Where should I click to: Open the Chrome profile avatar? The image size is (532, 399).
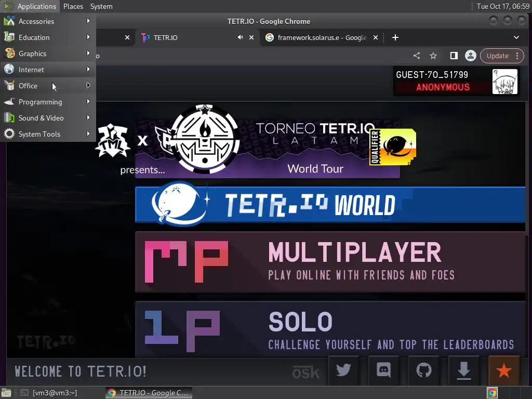click(471, 56)
